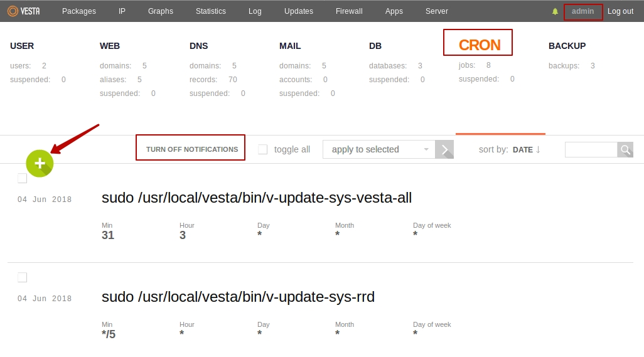Open the admin user profile link

(x=582, y=11)
